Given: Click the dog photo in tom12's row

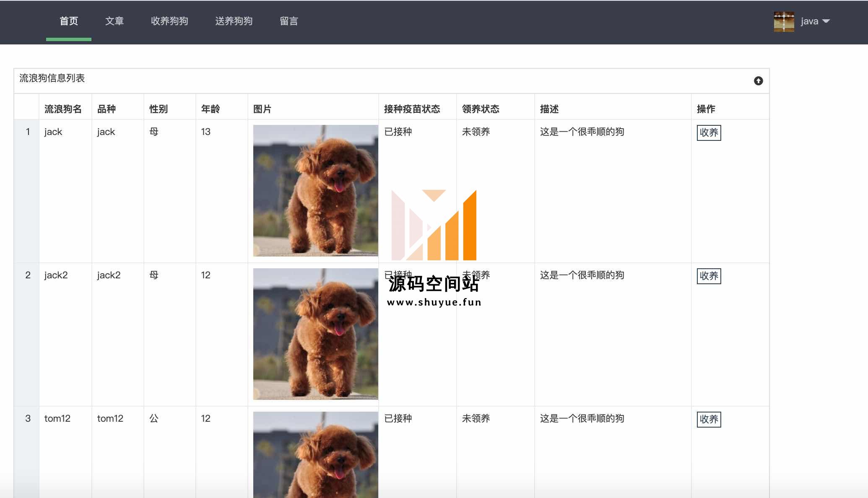Looking at the screenshot, I should [315, 455].
